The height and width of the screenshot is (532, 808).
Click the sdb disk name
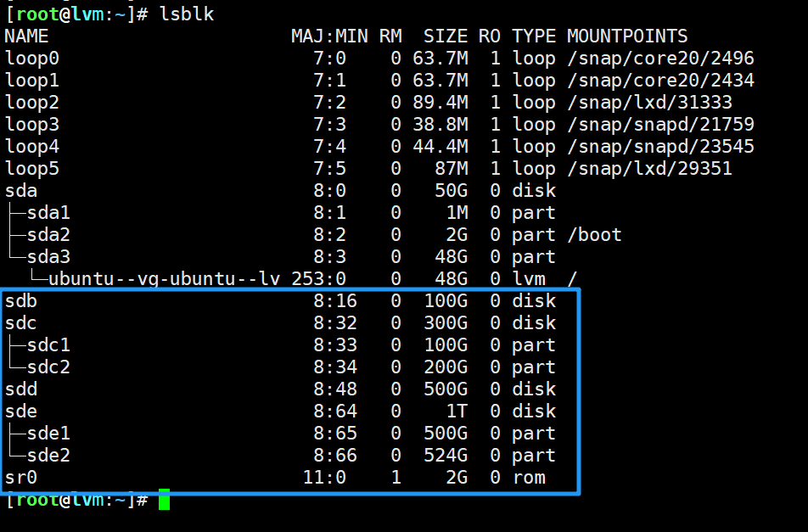[21, 301]
